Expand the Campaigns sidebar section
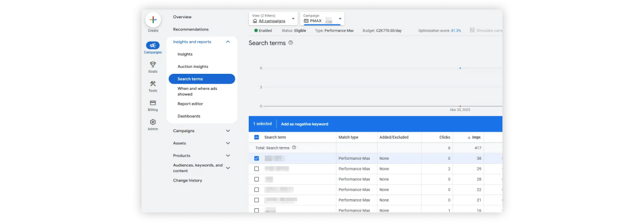Image resolution: width=644 pixels, height=222 pixels. [x=228, y=131]
